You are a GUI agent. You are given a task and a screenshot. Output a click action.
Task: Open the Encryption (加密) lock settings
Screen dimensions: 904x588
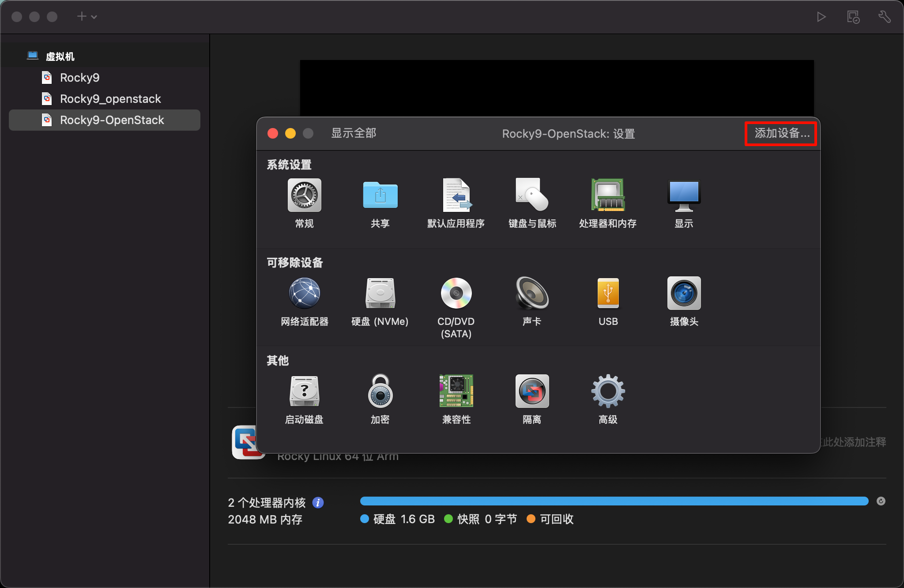tap(380, 392)
